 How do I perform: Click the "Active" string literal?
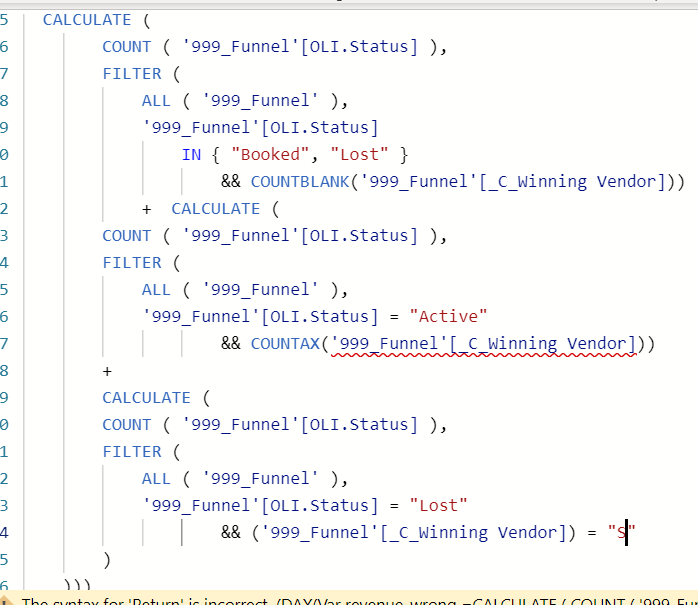(448, 317)
